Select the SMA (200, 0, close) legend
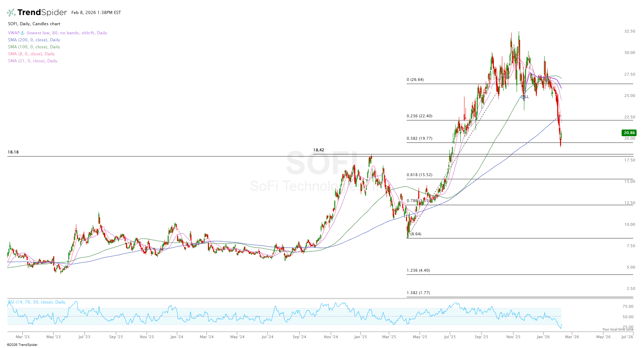The width and height of the screenshot is (644, 348). pyautogui.click(x=34, y=40)
